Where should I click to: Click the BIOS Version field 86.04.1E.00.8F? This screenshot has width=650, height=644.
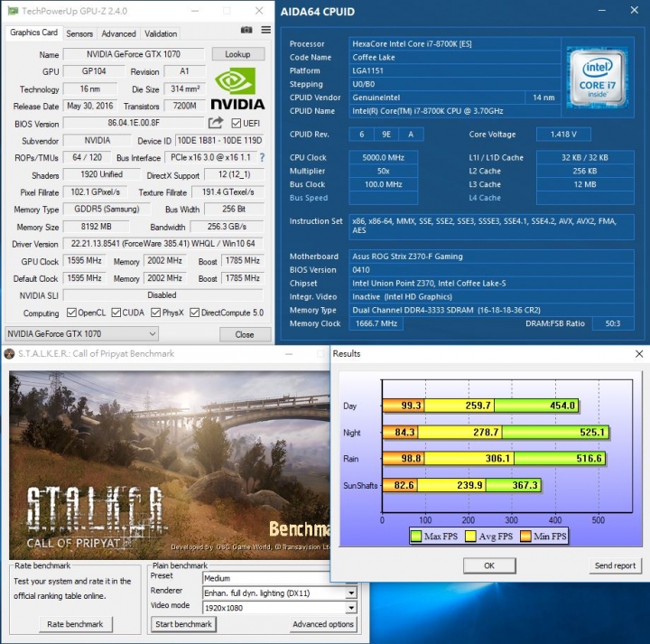(134, 123)
